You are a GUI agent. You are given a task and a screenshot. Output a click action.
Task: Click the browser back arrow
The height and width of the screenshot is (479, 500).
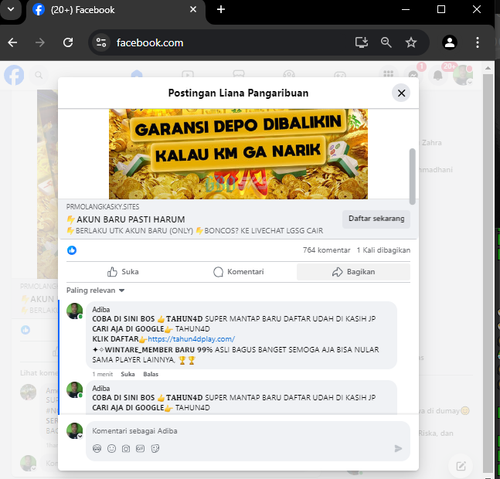coord(13,43)
